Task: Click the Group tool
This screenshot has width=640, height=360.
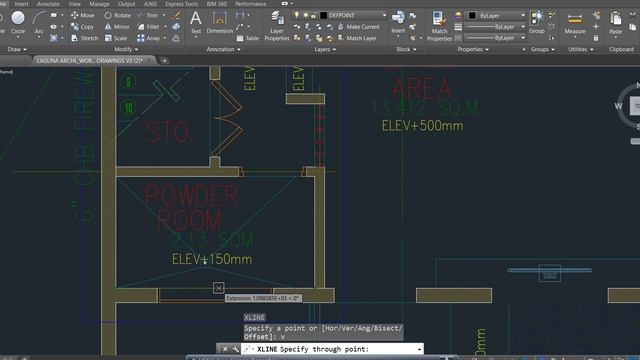Action: (x=537, y=22)
